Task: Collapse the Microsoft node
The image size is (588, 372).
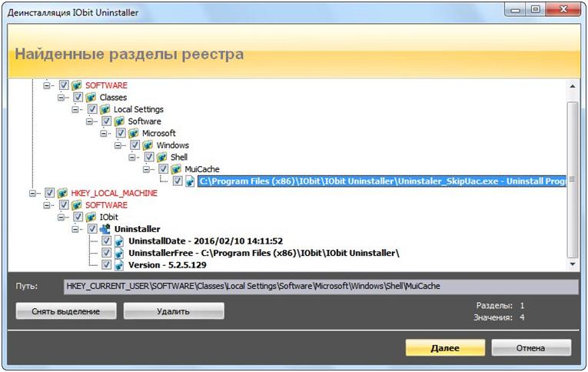Action: tap(104, 134)
